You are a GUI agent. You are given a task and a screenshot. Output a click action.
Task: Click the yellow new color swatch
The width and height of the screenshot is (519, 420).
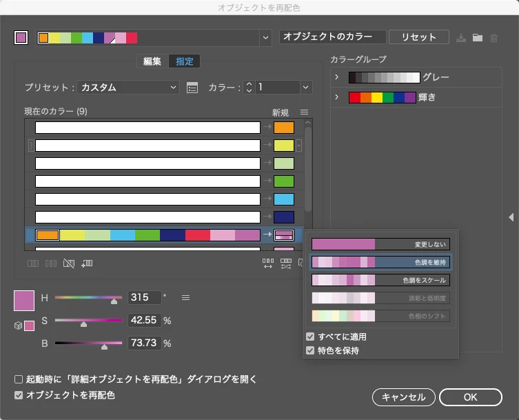point(284,146)
